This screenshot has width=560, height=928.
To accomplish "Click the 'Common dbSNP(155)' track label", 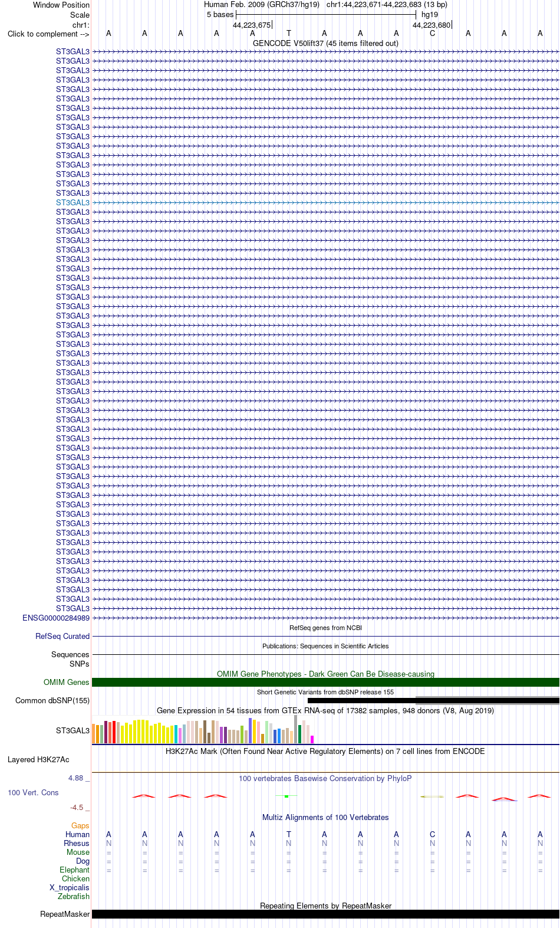I will (52, 700).
